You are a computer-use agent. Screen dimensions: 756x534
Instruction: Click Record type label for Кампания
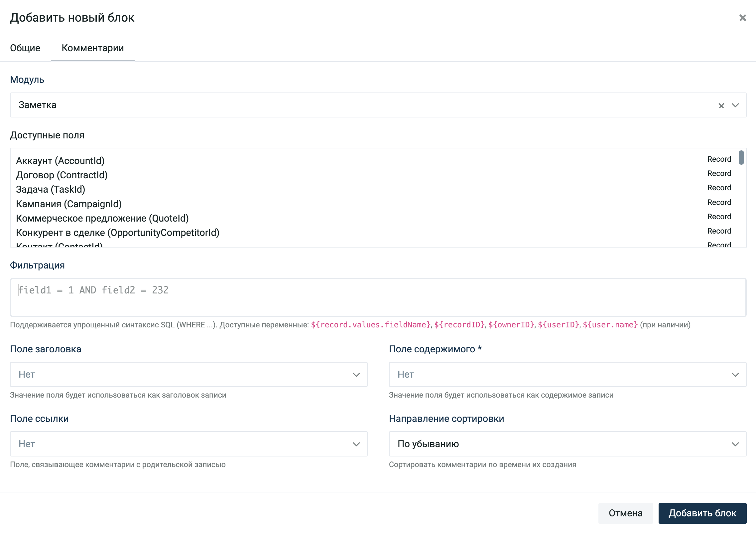[719, 203]
